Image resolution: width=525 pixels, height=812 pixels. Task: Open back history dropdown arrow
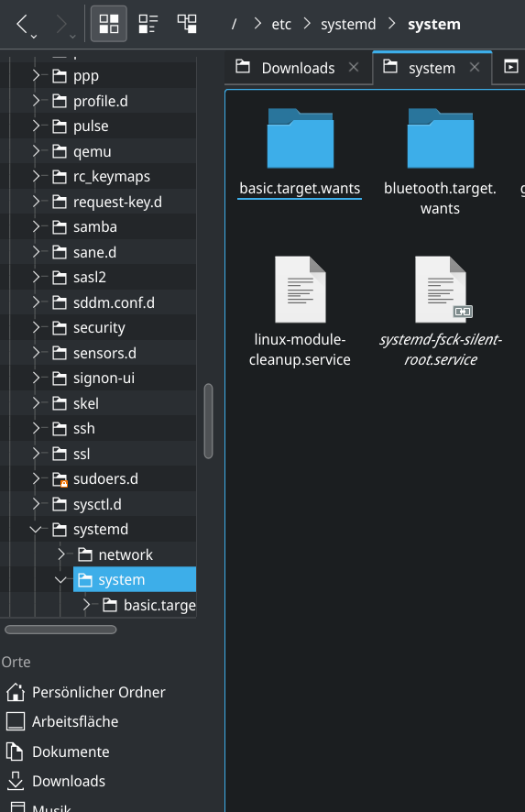(x=34, y=37)
